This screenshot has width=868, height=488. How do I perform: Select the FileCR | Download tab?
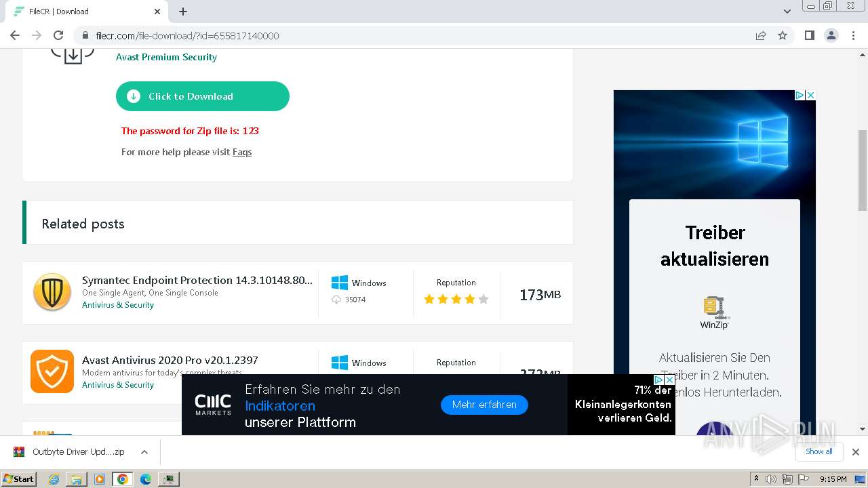(87, 12)
